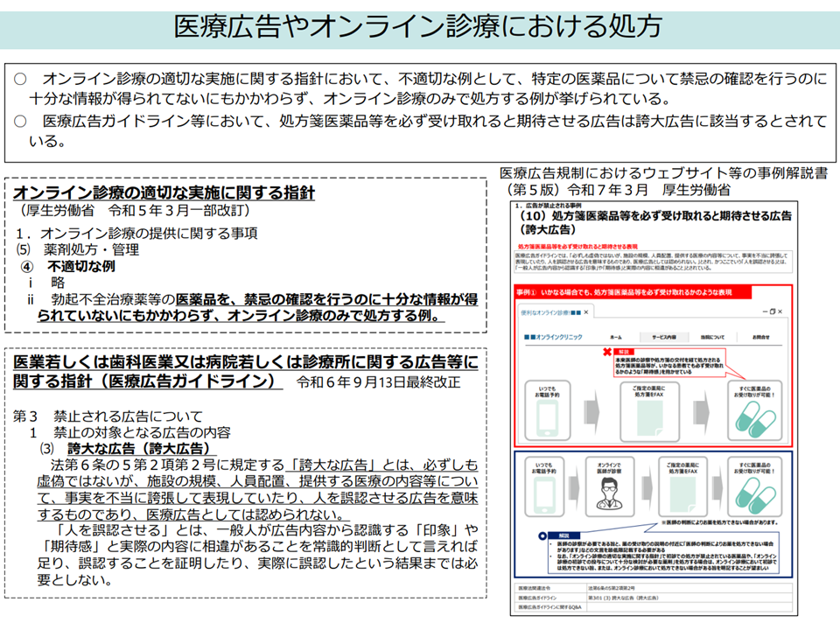This screenshot has width=840, height=630.
Task: Switch to the 当院について tab
Action: tap(711, 336)
